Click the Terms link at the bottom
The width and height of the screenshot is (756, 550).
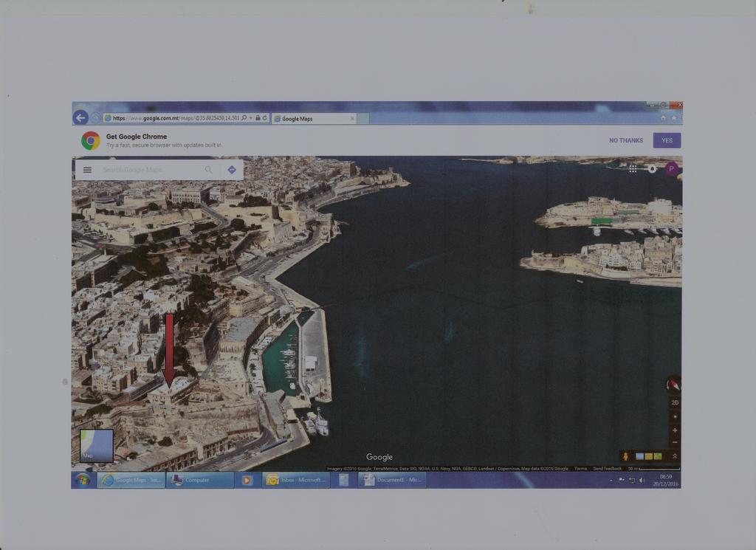pos(580,469)
